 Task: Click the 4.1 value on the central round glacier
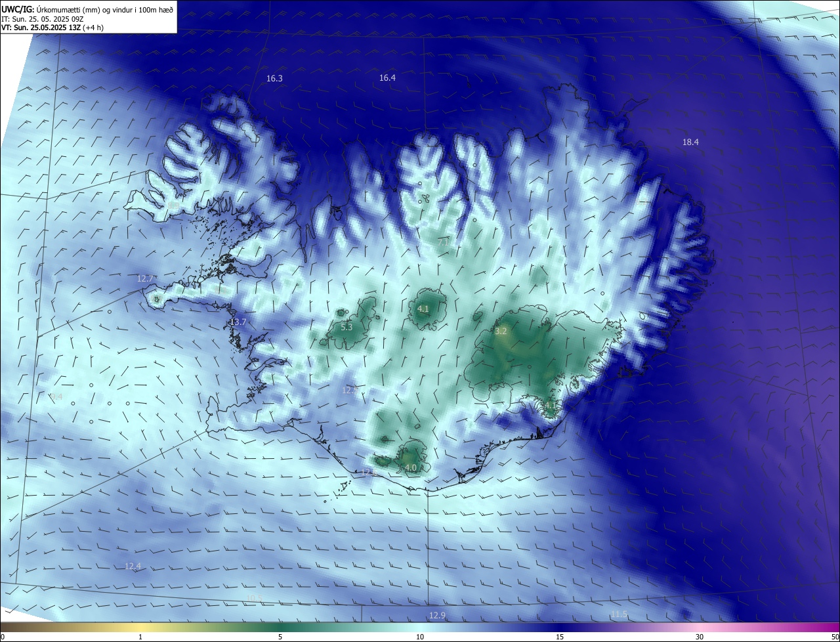[x=423, y=309]
